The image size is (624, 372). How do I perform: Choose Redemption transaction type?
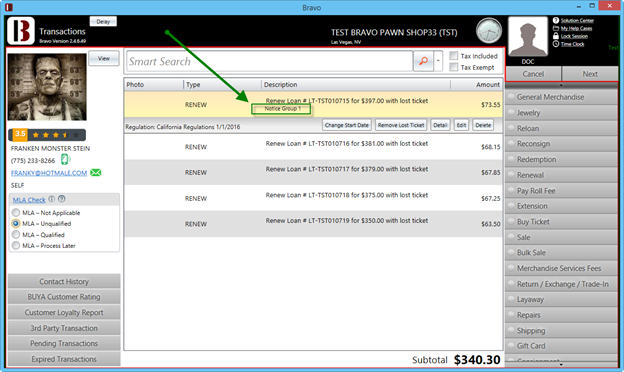561,159
